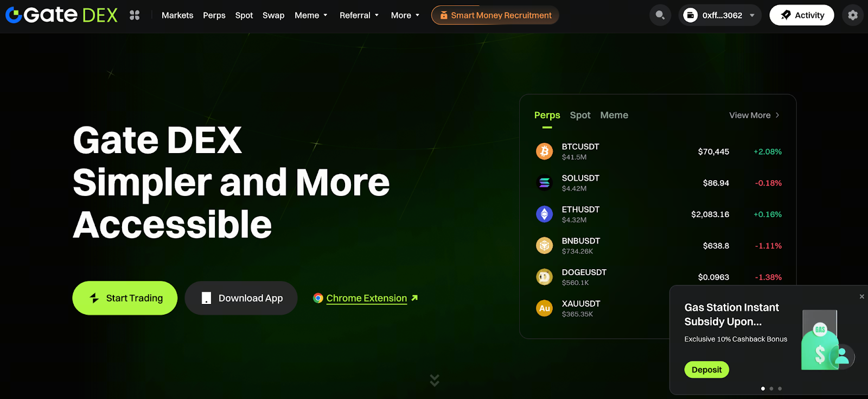Open the XAUUSDT pair name
Screen dimensions: 868x399
click(581, 304)
